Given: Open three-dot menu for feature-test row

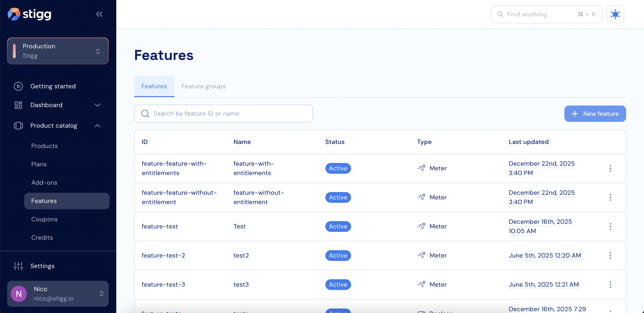Looking at the screenshot, I should [x=610, y=226].
